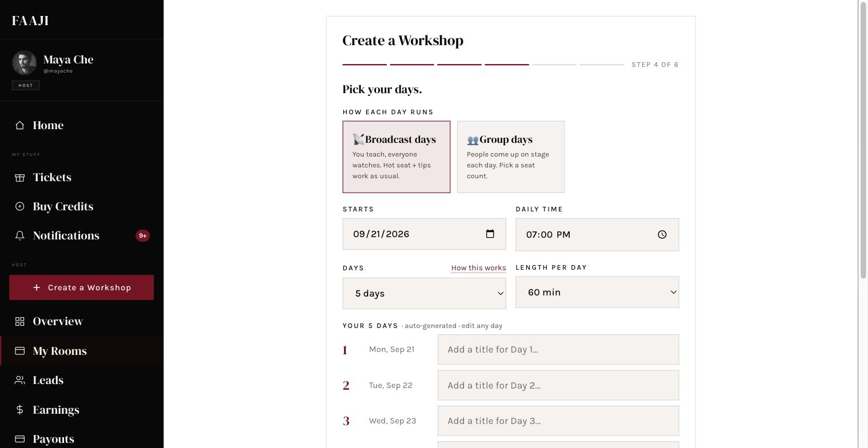
Task: Open the Days dropdown showing 5 days
Action: pos(424,293)
